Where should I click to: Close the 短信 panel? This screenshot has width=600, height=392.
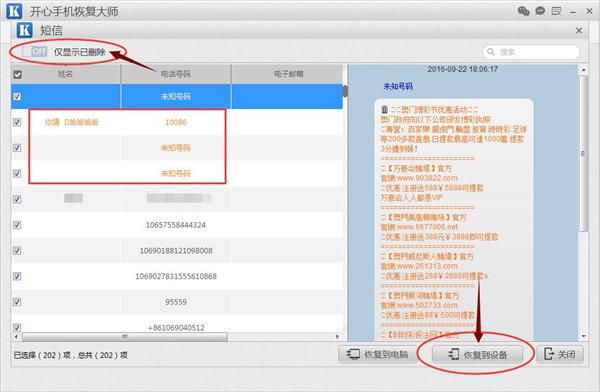pyautogui.click(x=579, y=30)
